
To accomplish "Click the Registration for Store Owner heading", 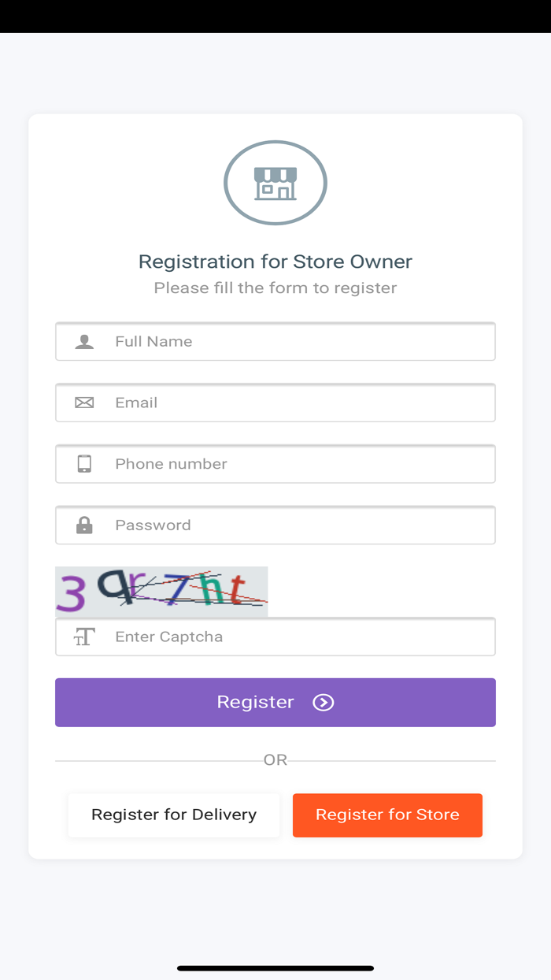I will (275, 261).
